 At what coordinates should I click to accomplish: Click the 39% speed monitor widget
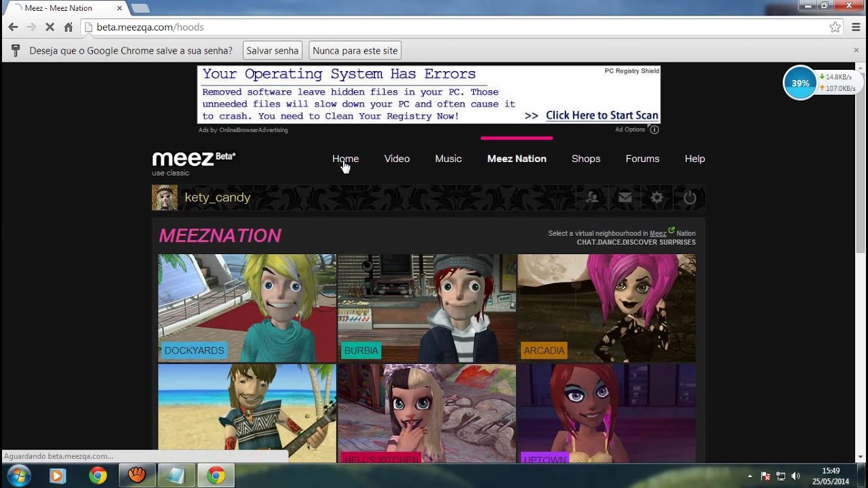(800, 83)
